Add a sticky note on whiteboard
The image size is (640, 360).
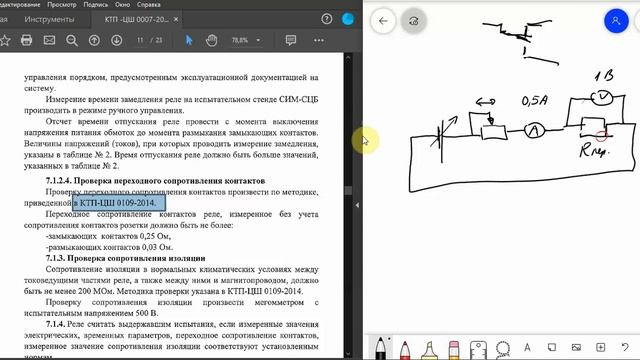point(551,347)
